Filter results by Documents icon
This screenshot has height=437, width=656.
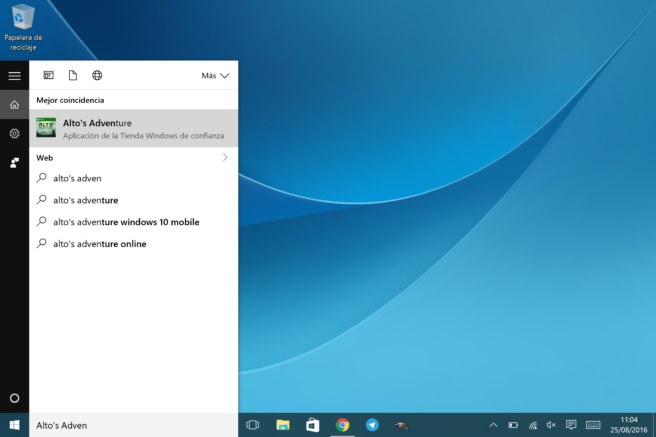73,75
